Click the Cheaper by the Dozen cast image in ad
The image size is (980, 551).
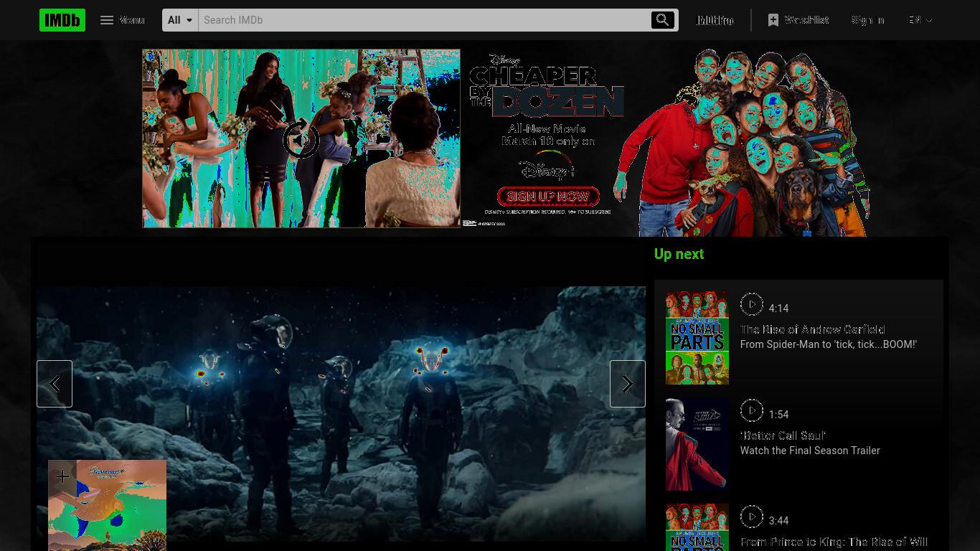[x=743, y=143]
